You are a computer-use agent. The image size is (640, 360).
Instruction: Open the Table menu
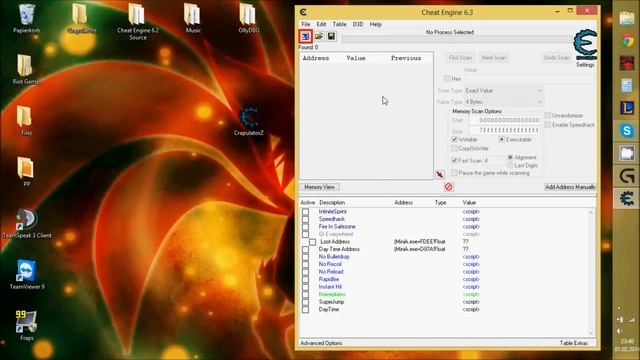(339, 24)
